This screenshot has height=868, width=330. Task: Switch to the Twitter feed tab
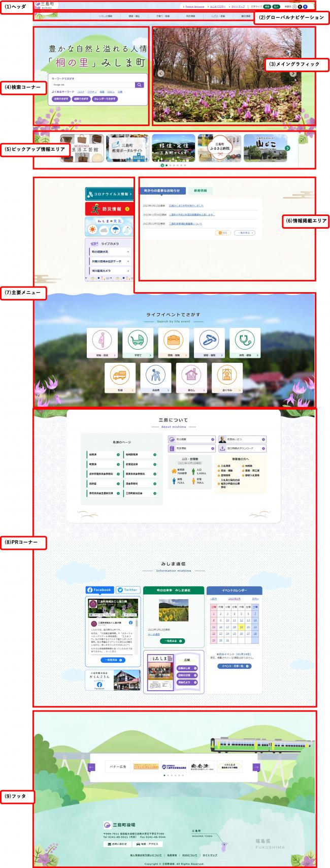(x=128, y=590)
